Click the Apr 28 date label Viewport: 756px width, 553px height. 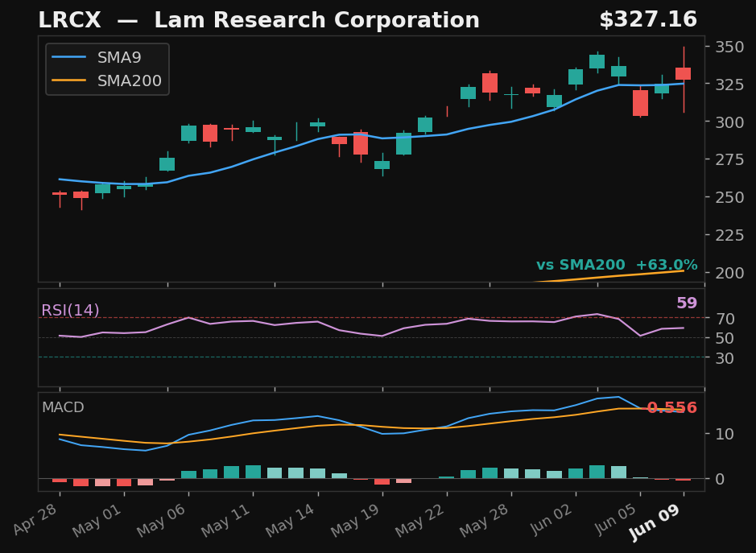tap(35, 520)
